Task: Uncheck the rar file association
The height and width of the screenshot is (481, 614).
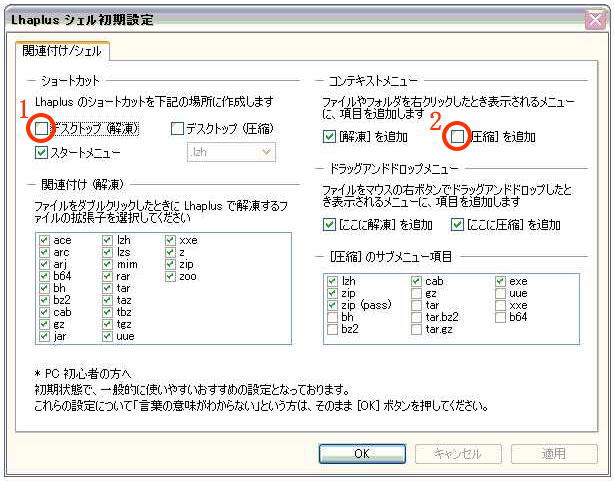Action: pyautogui.click(x=107, y=276)
